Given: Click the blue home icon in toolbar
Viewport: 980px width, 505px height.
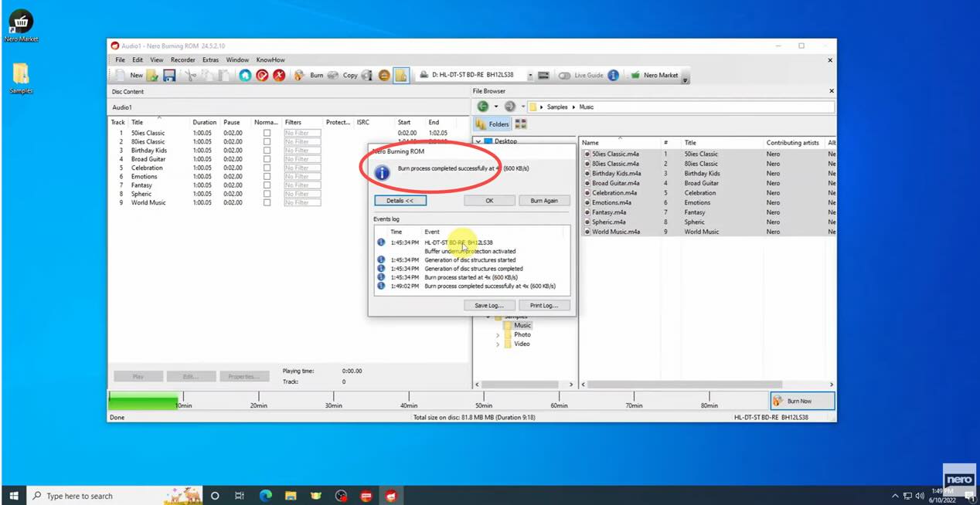Looking at the screenshot, I should pos(245,75).
